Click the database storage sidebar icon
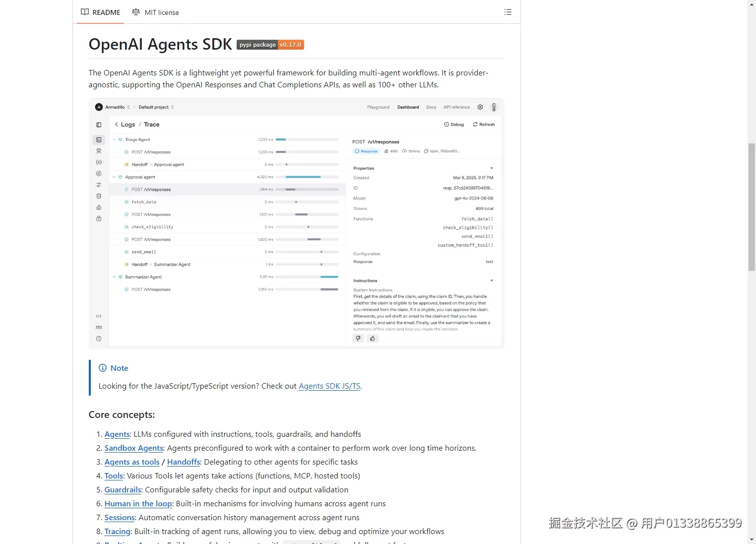Screen dimensions: 756x544 [x=99, y=196]
